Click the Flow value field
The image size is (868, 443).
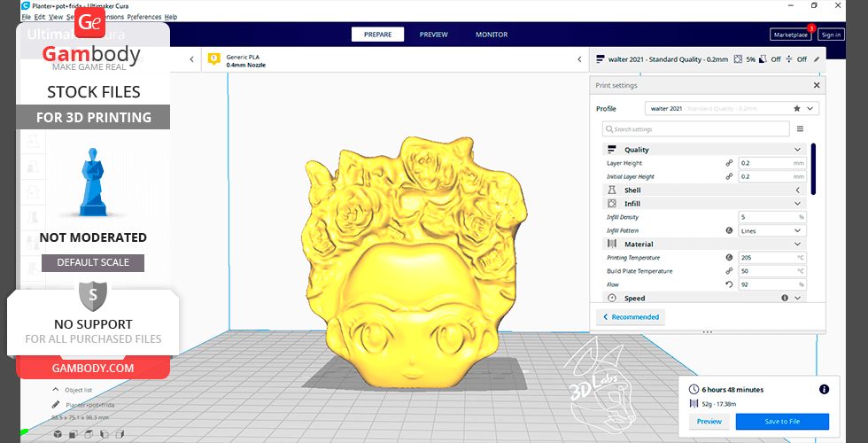click(x=772, y=284)
